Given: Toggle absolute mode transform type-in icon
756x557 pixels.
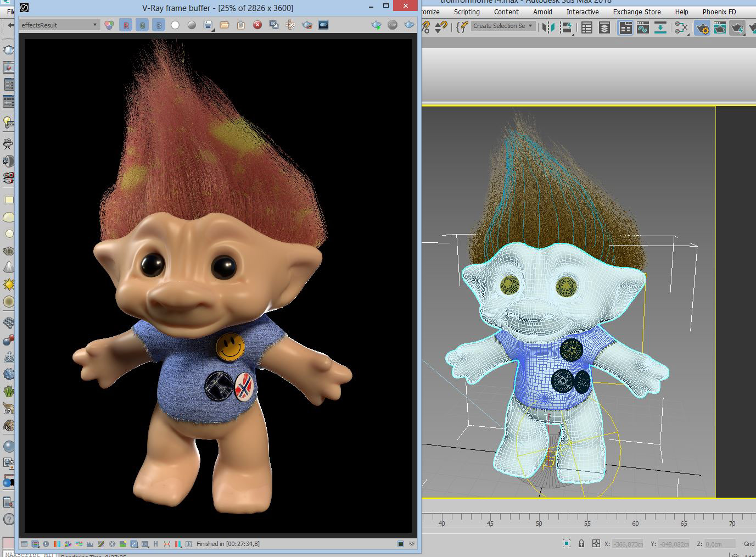Looking at the screenshot, I should [596, 543].
